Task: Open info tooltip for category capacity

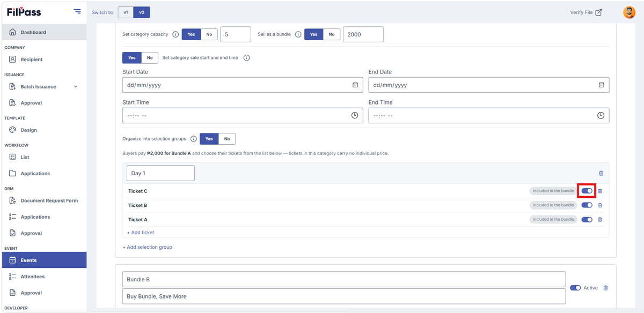Action: pos(175,34)
